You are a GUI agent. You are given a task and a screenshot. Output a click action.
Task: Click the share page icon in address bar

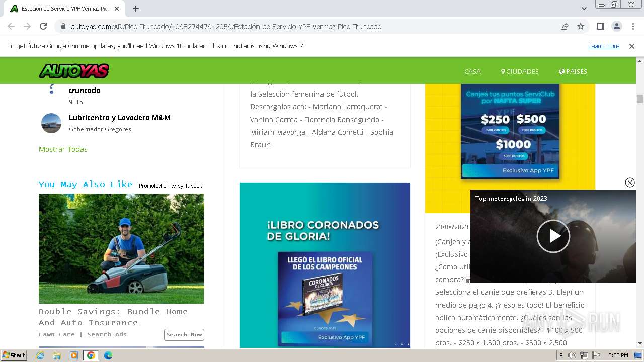565,27
